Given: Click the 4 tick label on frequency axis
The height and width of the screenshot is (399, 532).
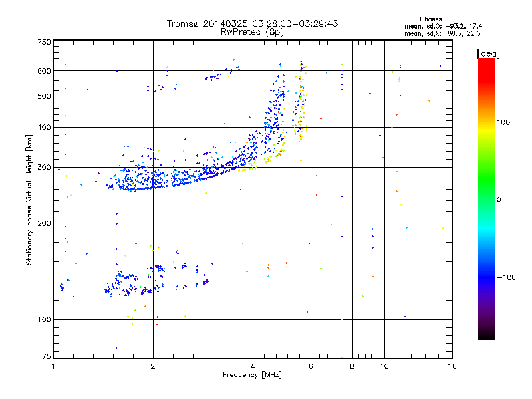Looking at the screenshot, I should click(x=253, y=366).
